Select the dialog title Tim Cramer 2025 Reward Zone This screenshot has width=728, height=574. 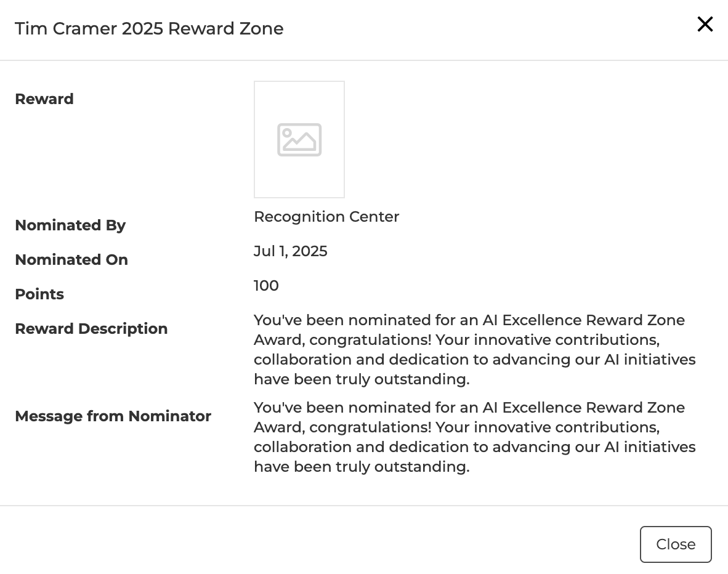click(x=149, y=28)
